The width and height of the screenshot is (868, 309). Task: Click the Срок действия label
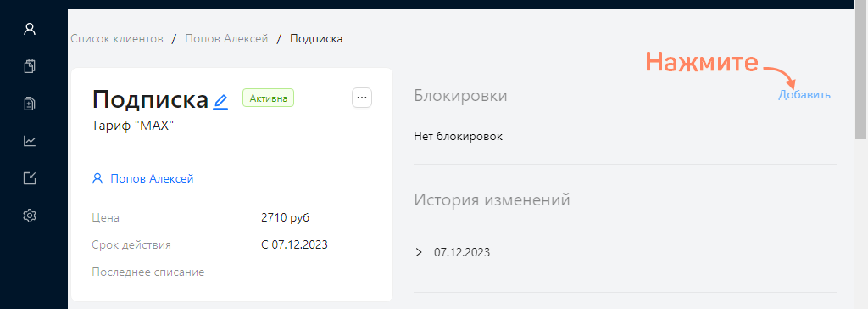(x=131, y=244)
